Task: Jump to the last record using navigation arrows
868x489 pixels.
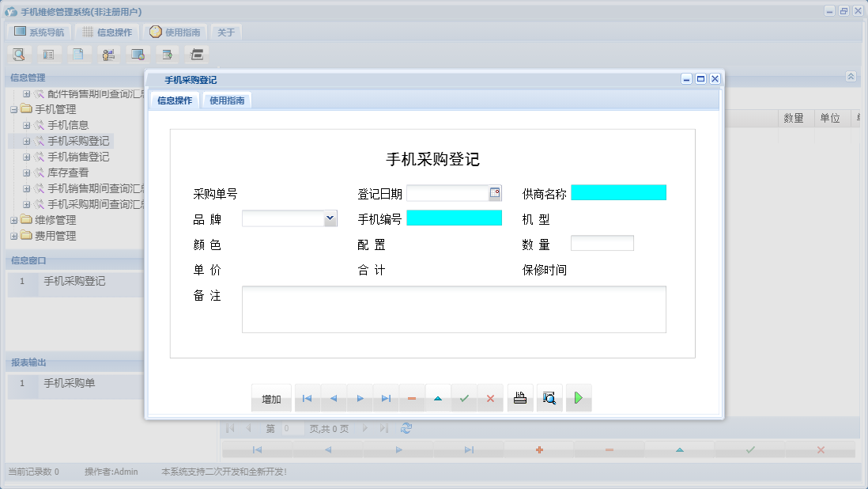Action: (386, 398)
